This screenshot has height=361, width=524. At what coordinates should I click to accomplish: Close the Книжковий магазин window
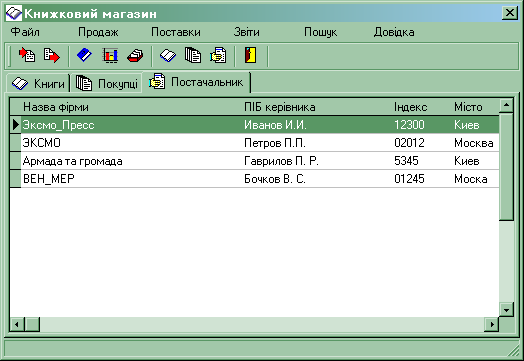pyautogui.click(x=510, y=13)
